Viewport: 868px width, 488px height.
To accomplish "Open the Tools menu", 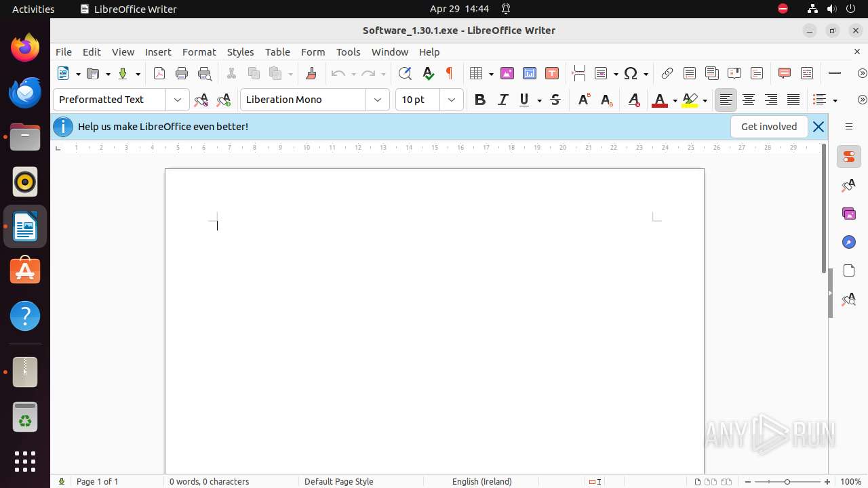I will [348, 52].
